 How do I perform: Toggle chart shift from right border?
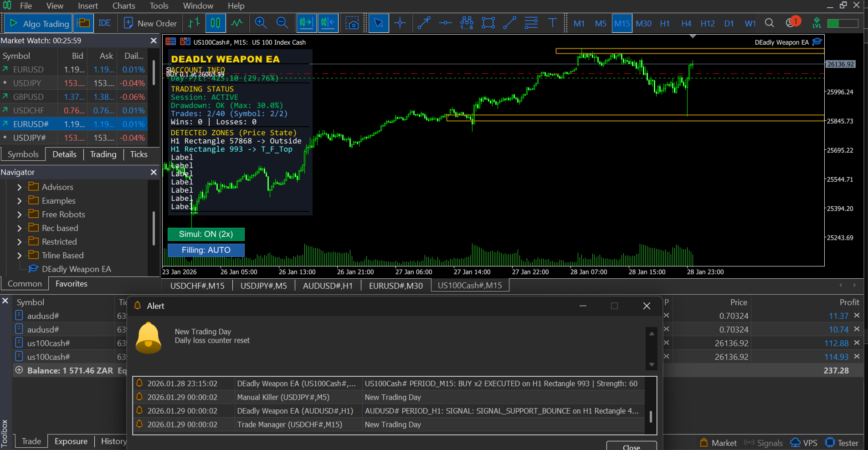[328, 23]
